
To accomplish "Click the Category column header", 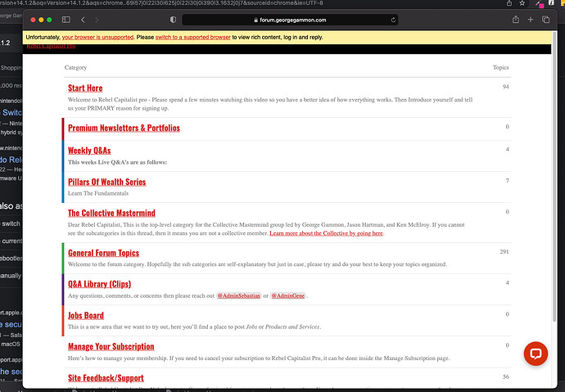I will [x=75, y=67].
